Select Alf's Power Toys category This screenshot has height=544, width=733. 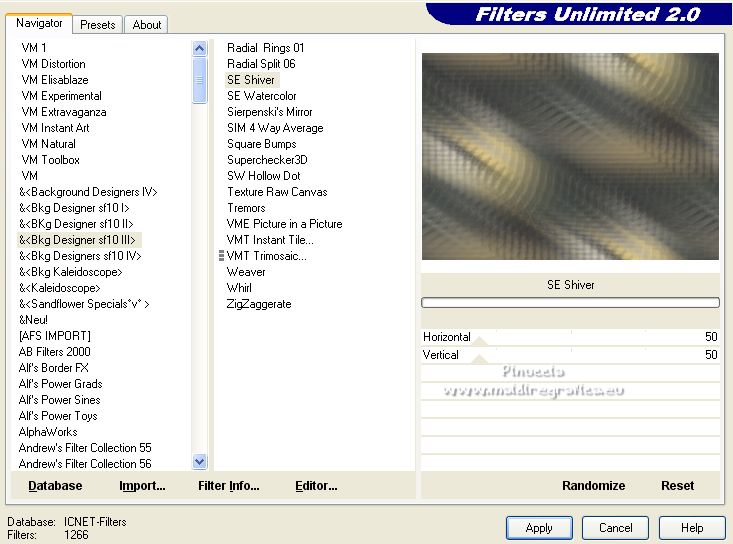[x=58, y=415]
